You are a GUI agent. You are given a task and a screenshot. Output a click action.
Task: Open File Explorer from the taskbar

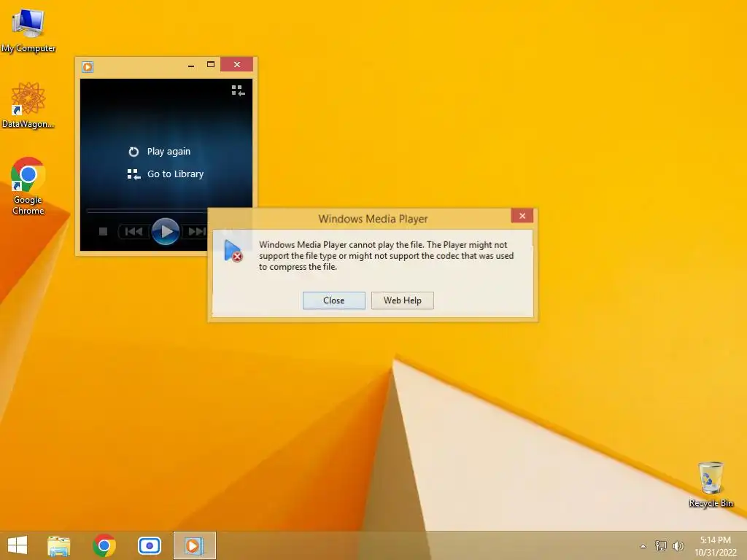point(58,545)
